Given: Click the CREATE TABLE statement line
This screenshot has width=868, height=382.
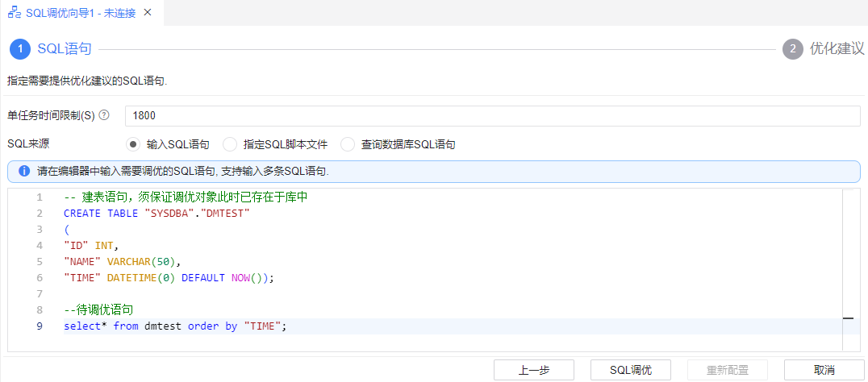Looking at the screenshot, I should click(x=157, y=214).
